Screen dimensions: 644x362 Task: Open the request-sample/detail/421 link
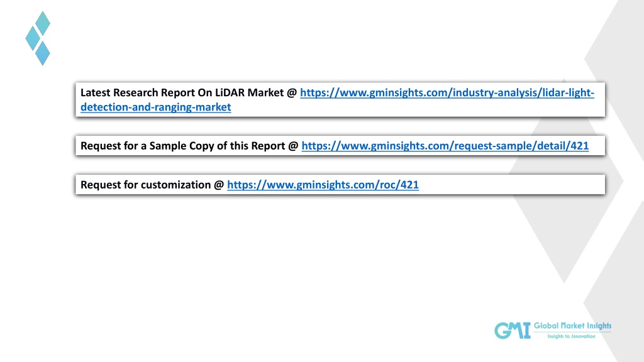pyautogui.click(x=445, y=146)
